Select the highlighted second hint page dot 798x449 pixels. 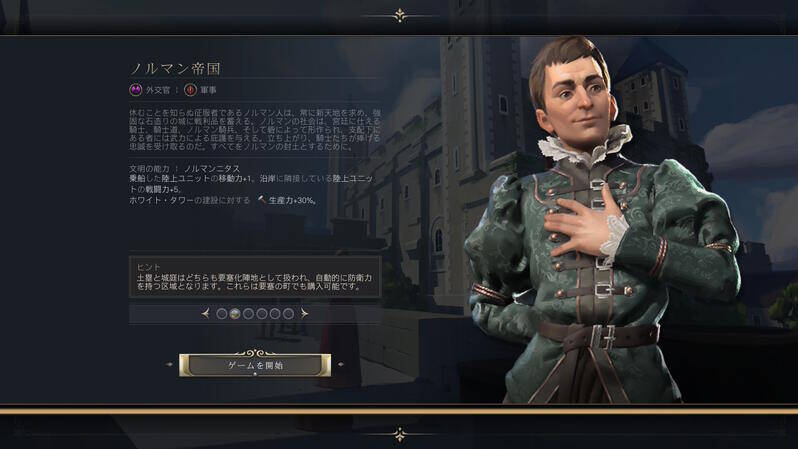(235, 314)
